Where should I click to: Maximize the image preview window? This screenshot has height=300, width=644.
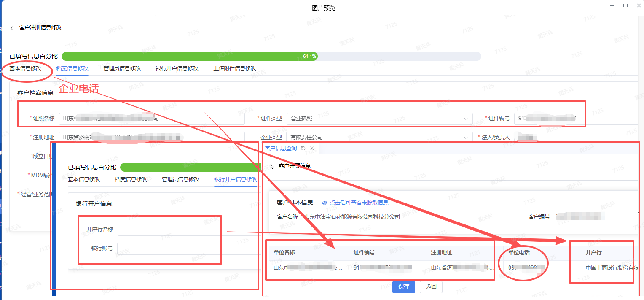625,5
